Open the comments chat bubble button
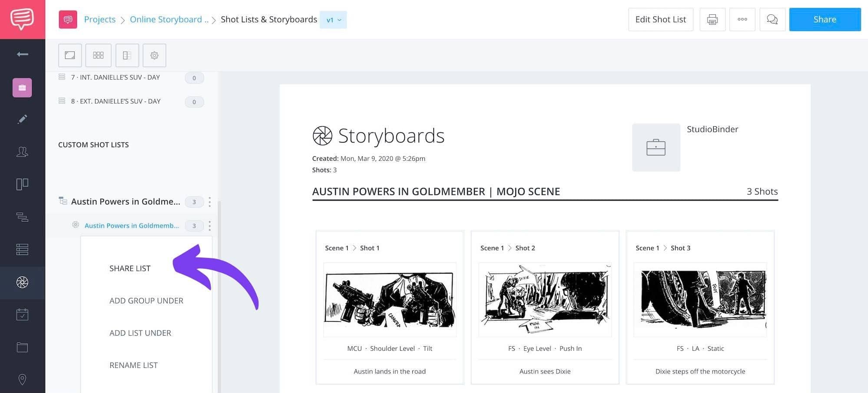The height and width of the screenshot is (393, 868). [x=772, y=20]
